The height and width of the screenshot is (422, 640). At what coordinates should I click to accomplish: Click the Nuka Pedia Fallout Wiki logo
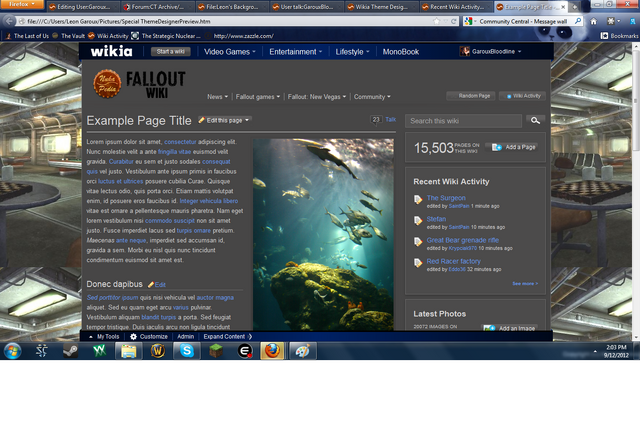[139, 84]
